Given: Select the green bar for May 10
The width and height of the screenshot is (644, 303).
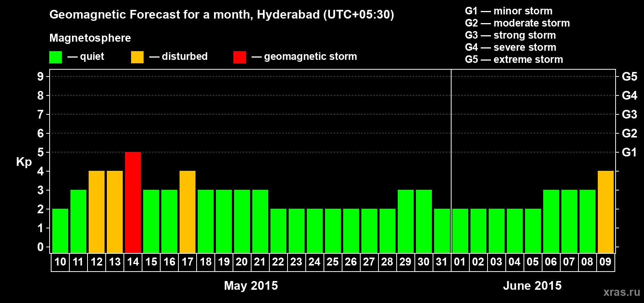Looking at the screenshot, I should pos(60,231).
